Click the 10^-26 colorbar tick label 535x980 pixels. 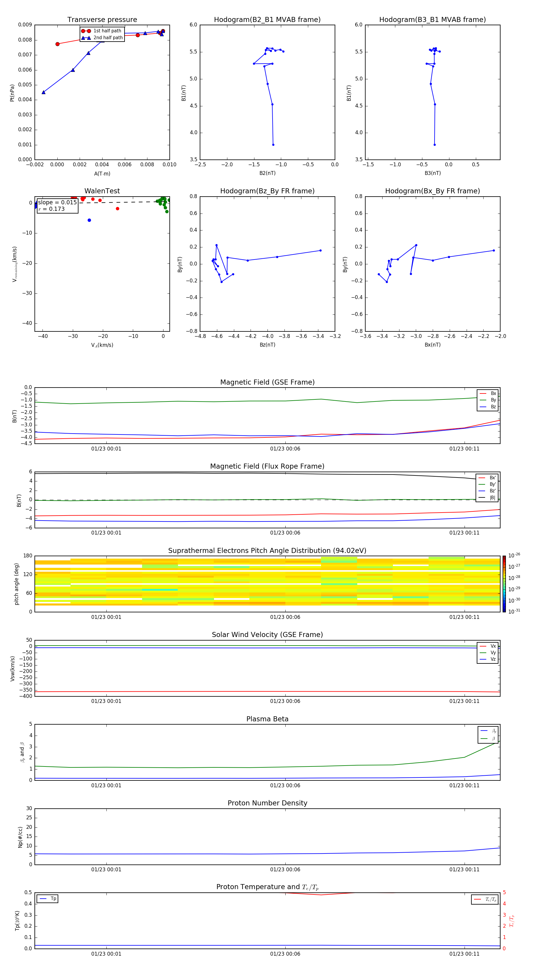click(514, 555)
